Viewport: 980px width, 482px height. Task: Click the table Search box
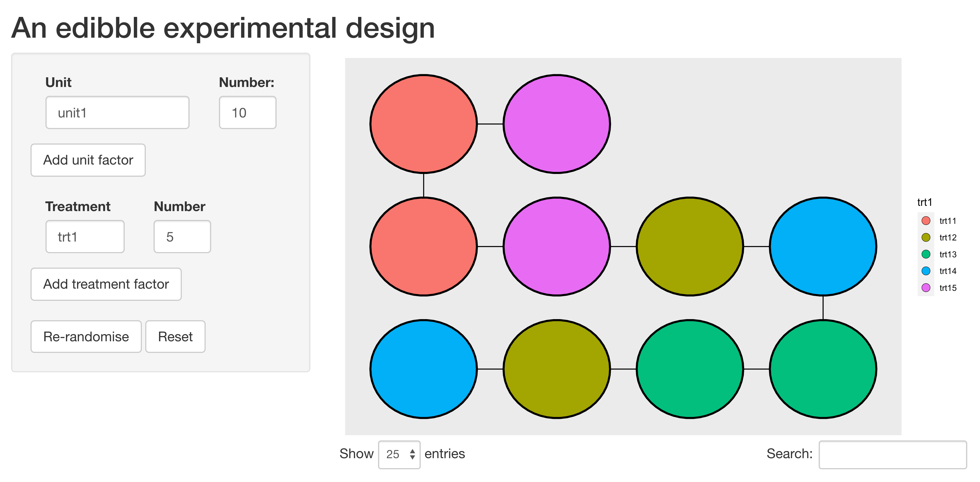[892, 454]
